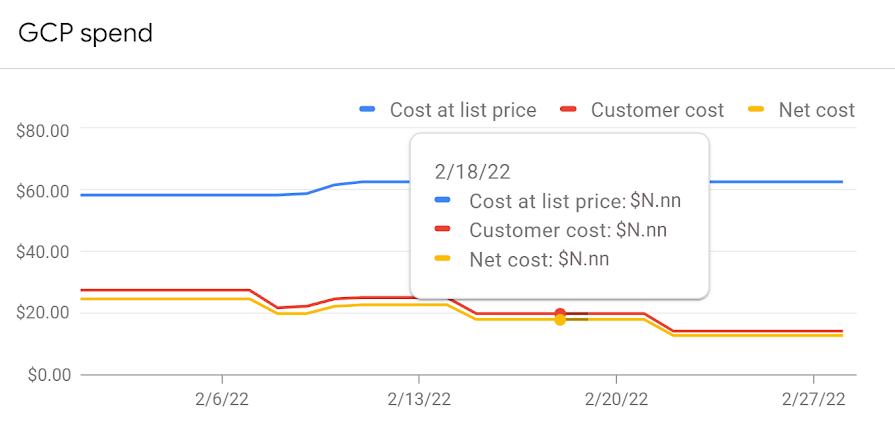Click the tooltip Customer cost blue-free red marker

pos(442,229)
